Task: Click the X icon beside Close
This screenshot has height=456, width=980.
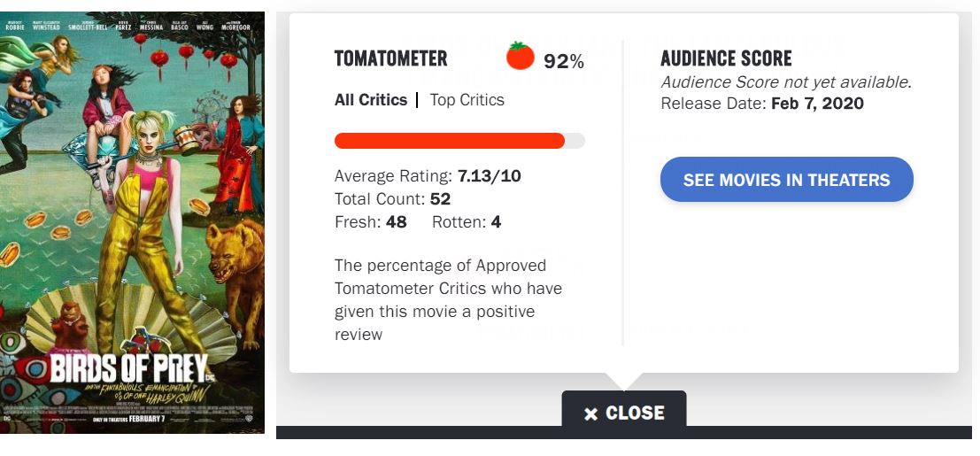Action: (x=590, y=413)
